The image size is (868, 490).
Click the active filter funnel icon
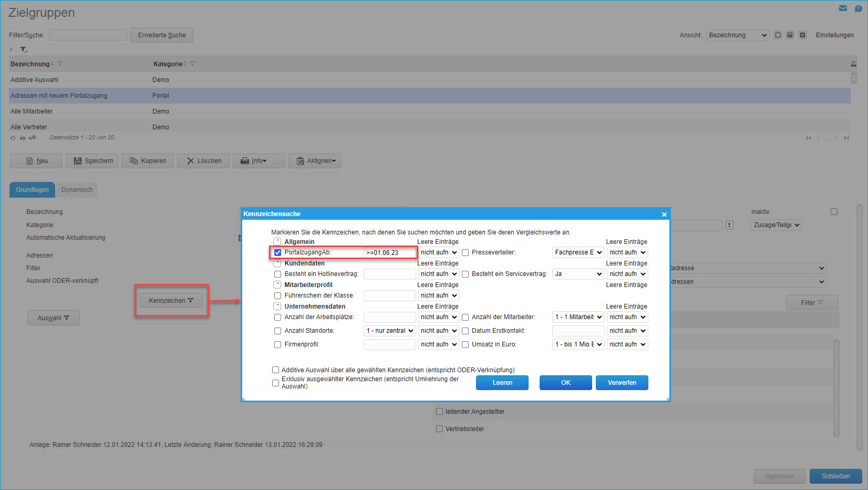tap(24, 49)
